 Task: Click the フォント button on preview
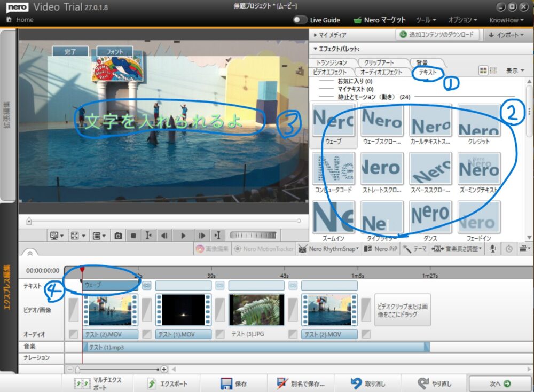coord(115,52)
